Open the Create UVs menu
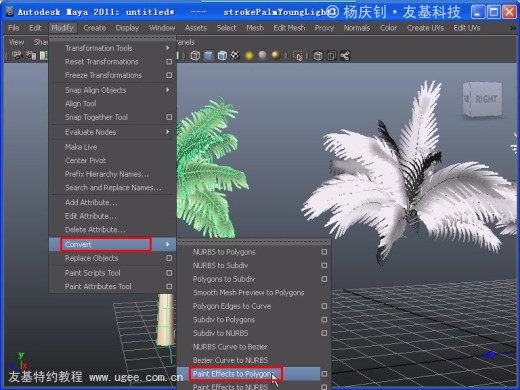 coord(425,28)
